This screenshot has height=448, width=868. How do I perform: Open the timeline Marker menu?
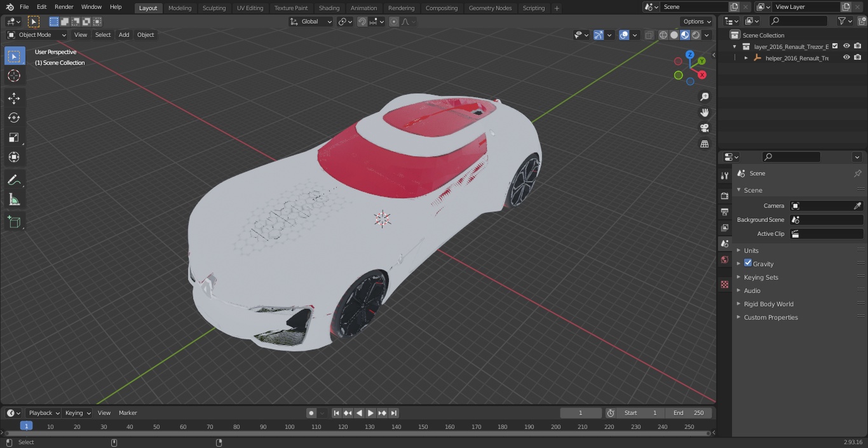pyautogui.click(x=128, y=413)
